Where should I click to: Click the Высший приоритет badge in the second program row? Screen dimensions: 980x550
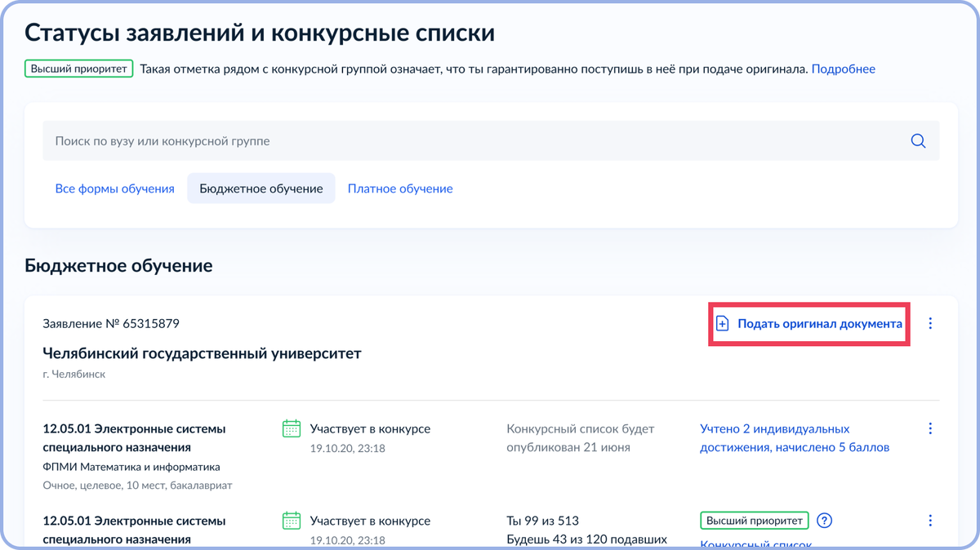pyautogui.click(x=755, y=521)
